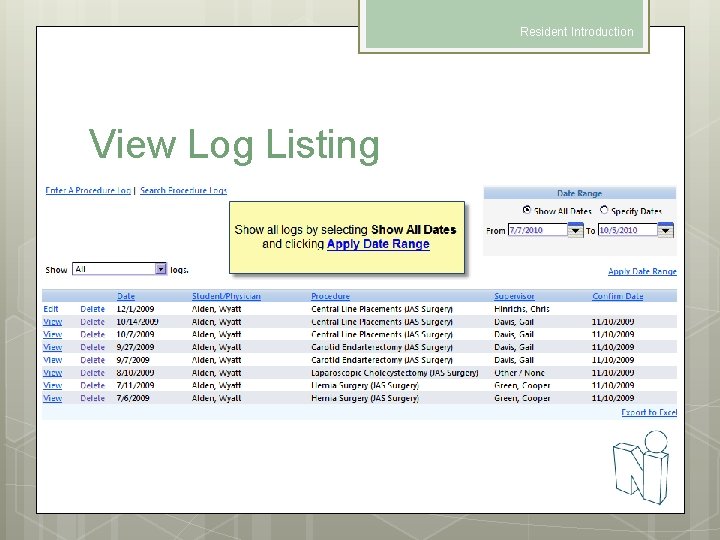The height and width of the screenshot is (540, 720).
Task: Click Apply Date Range link under date panel
Action: pos(642,271)
